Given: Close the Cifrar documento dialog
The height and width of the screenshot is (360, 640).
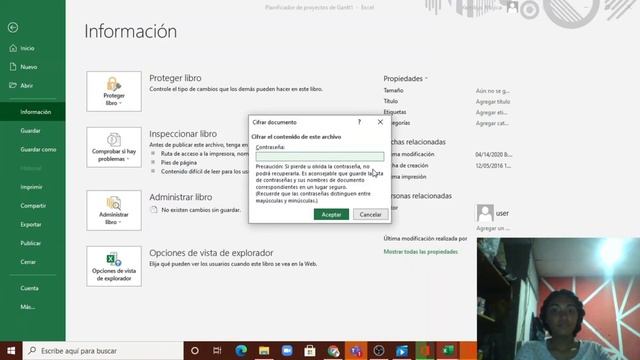Looking at the screenshot, I should (380, 122).
